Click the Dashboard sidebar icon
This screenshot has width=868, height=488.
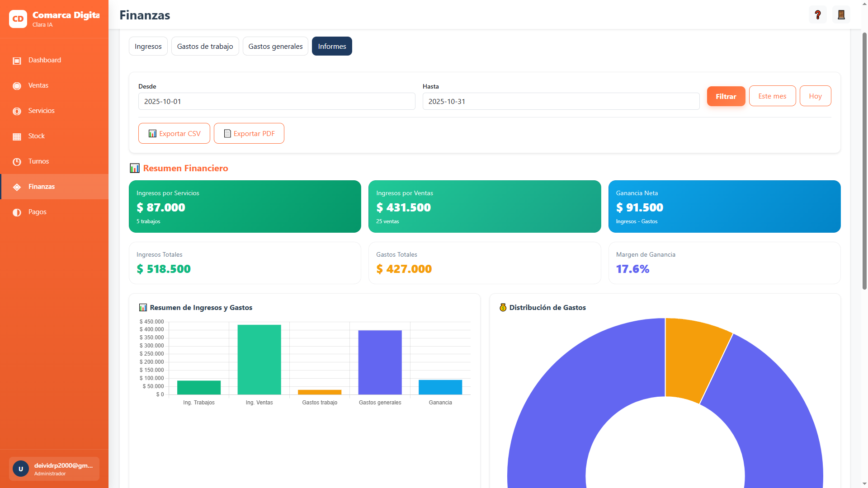click(x=17, y=61)
